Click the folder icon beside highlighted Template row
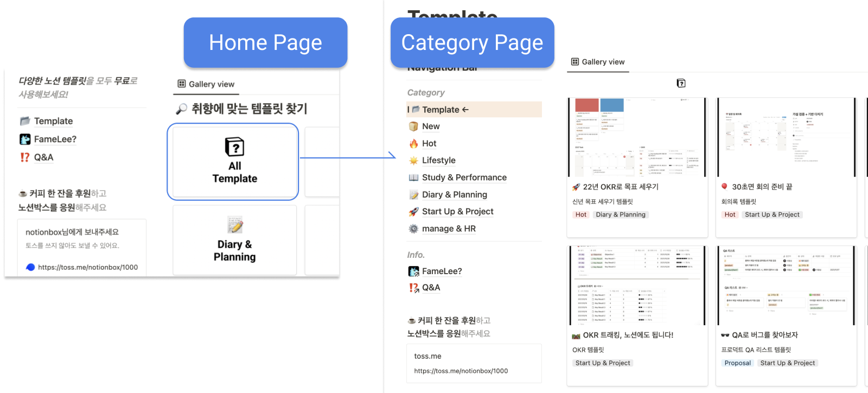This screenshot has height=393, width=868. (416, 110)
